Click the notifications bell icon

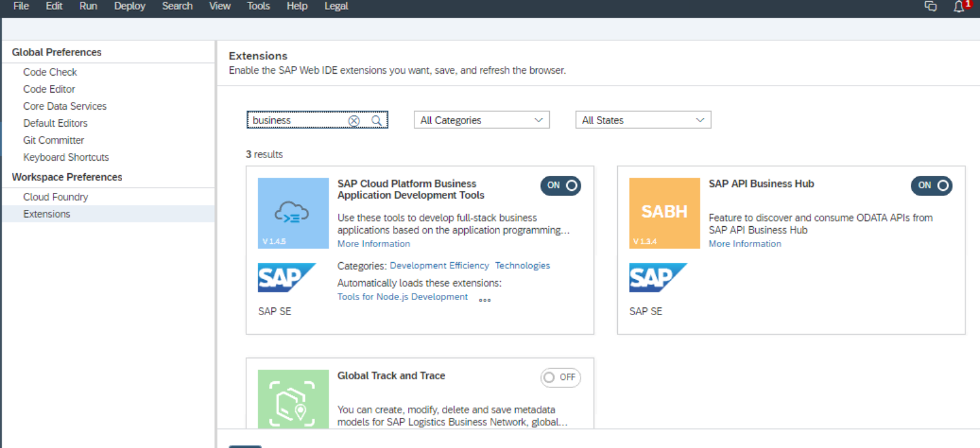(959, 6)
